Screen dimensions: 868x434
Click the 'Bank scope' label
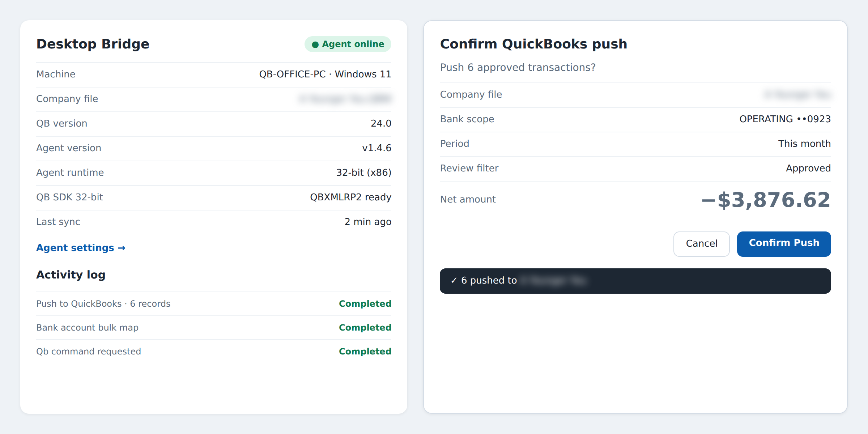pos(467,119)
